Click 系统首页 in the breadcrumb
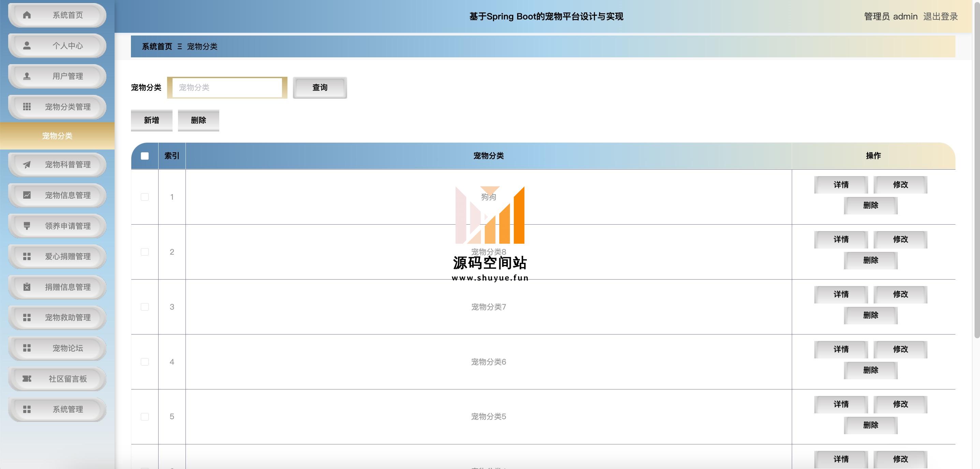The image size is (980, 469). (x=157, y=46)
